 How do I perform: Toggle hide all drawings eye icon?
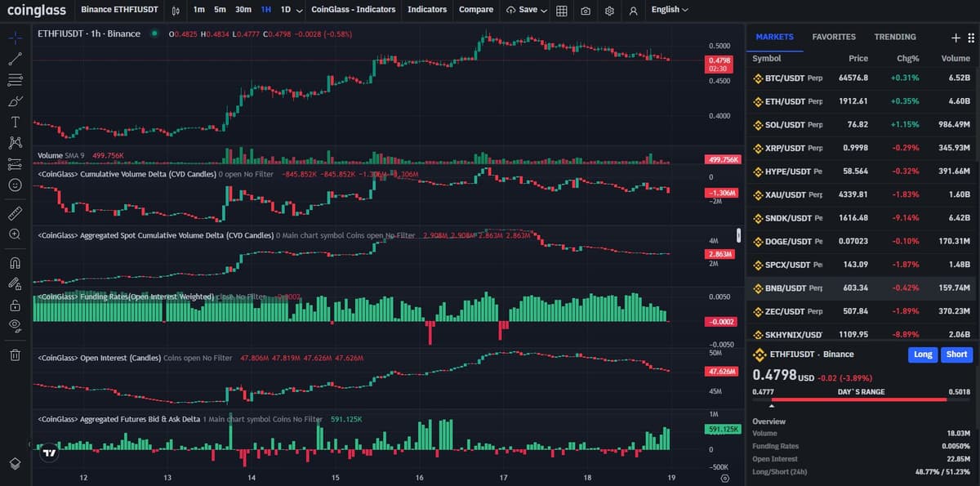15,326
